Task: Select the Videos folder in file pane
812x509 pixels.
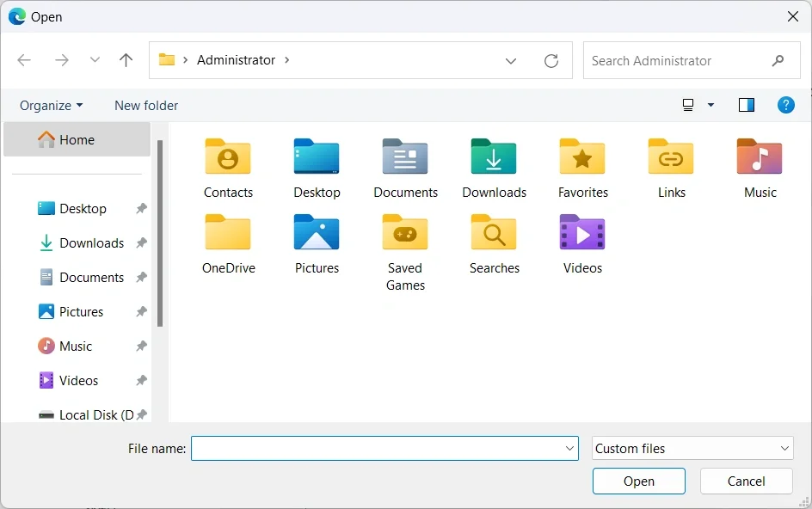Action: click(582, 232)
